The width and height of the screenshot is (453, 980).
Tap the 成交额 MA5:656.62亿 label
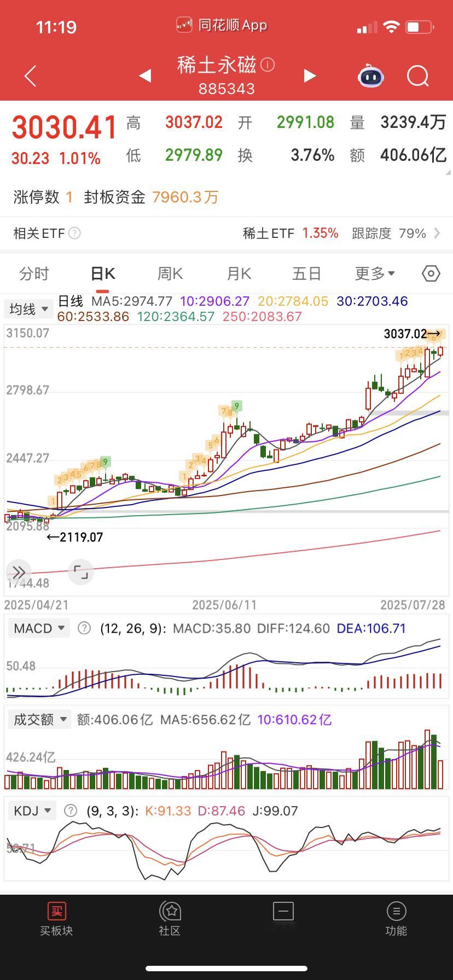pos(205,720)
